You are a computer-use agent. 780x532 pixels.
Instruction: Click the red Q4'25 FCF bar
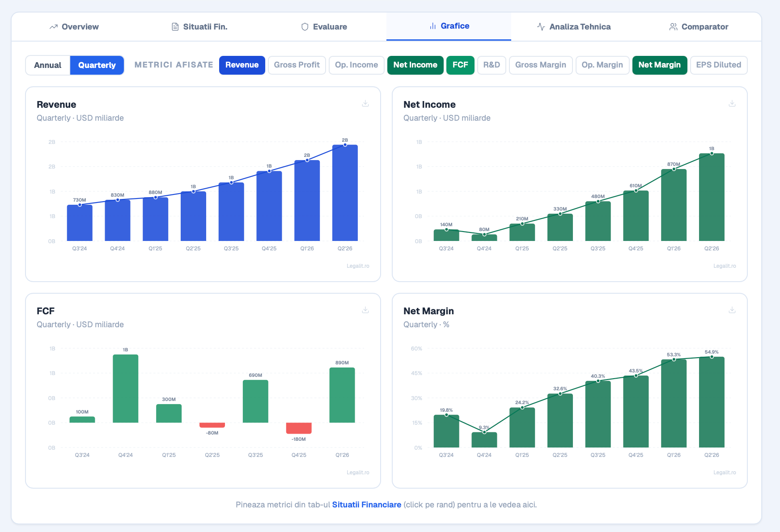coord(299,428)
